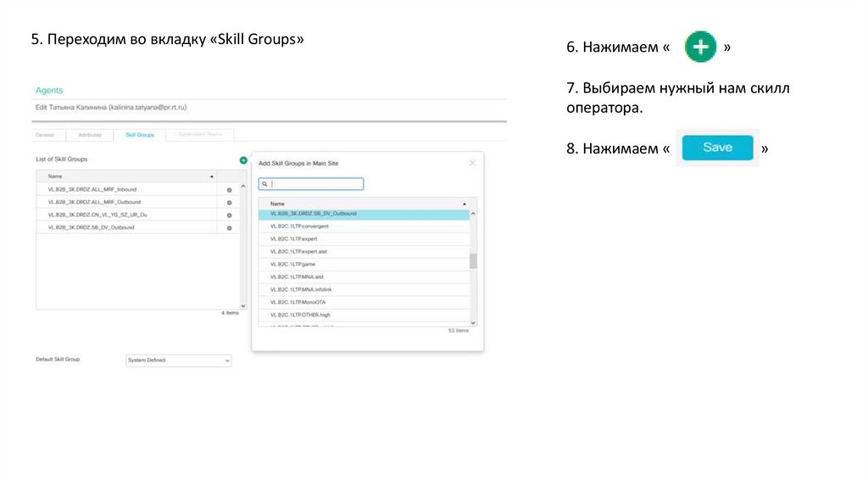Click small green plus beside List of Skill Groups
Image resolution: width=868 pixels, height=487 pixels.
click(x=243, y=160)
